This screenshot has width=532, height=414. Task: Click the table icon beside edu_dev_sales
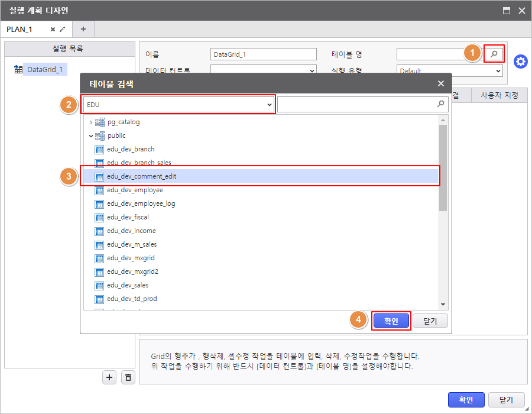click(99, 286)
